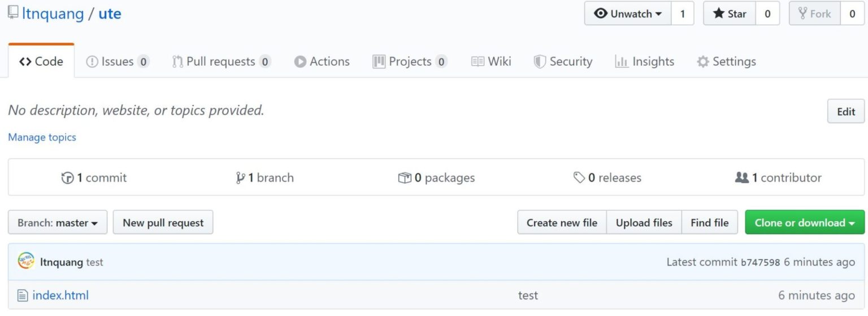Star the ute repository
The width and height of the screenshot is (868, 316).
(x=730, y=14)
